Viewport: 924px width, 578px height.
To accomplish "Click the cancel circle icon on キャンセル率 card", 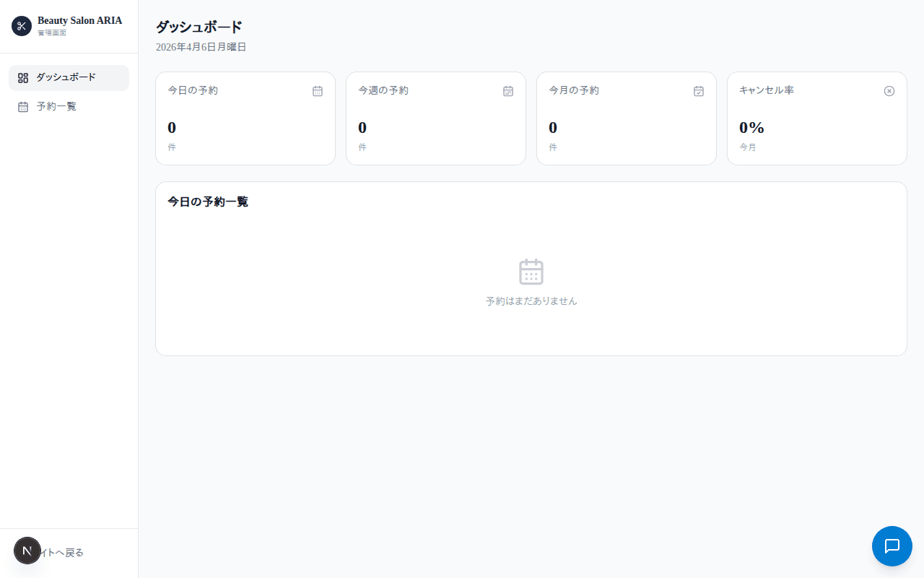I will (889, 91).
